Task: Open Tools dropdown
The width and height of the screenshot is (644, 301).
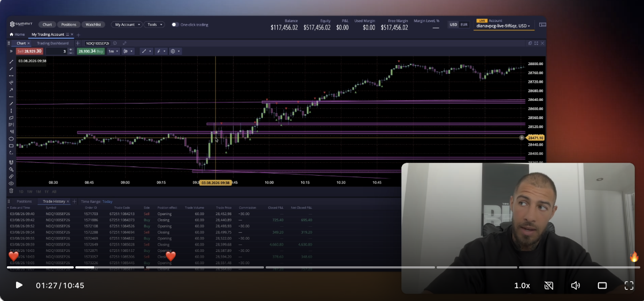Action: 154,25
